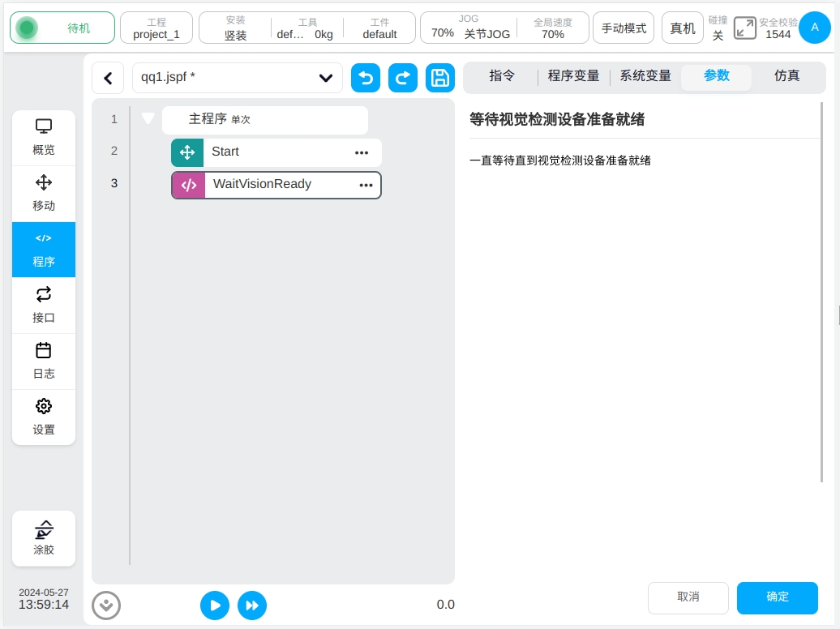Click the 确定 confirm button
This screenshot has width=840, height=629.
tap(777, 597)
